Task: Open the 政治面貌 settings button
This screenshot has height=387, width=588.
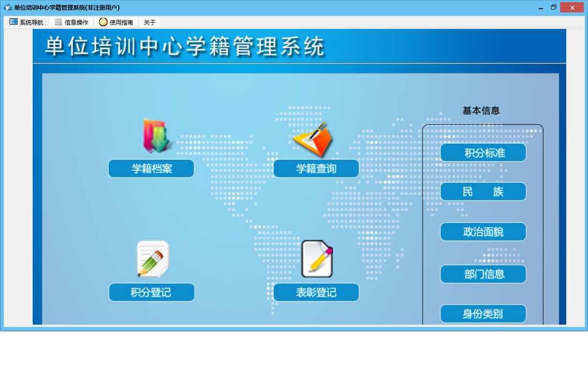Action: [484, 232]
